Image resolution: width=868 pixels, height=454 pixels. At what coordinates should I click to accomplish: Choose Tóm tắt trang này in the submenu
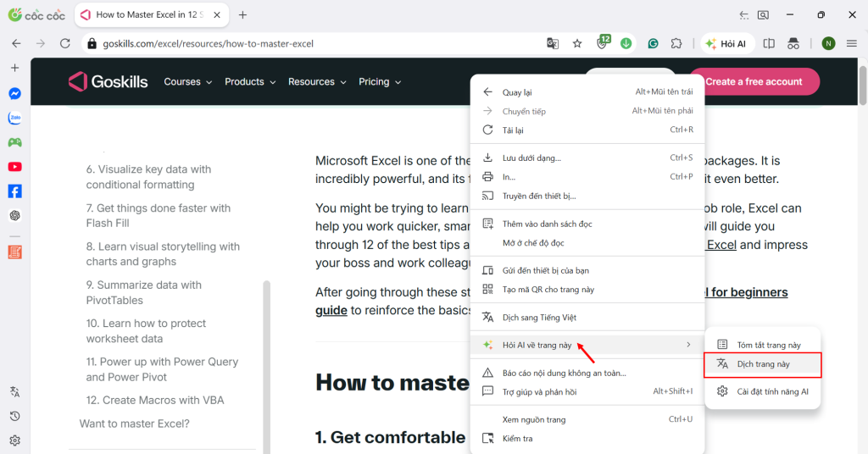tap(762, 345)
